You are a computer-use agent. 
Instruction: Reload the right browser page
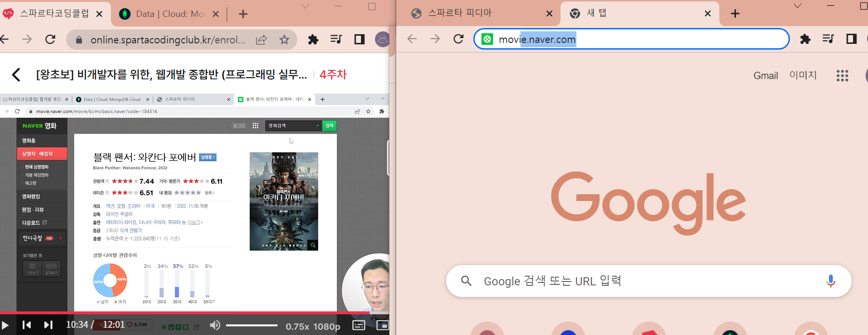point(458,39)
